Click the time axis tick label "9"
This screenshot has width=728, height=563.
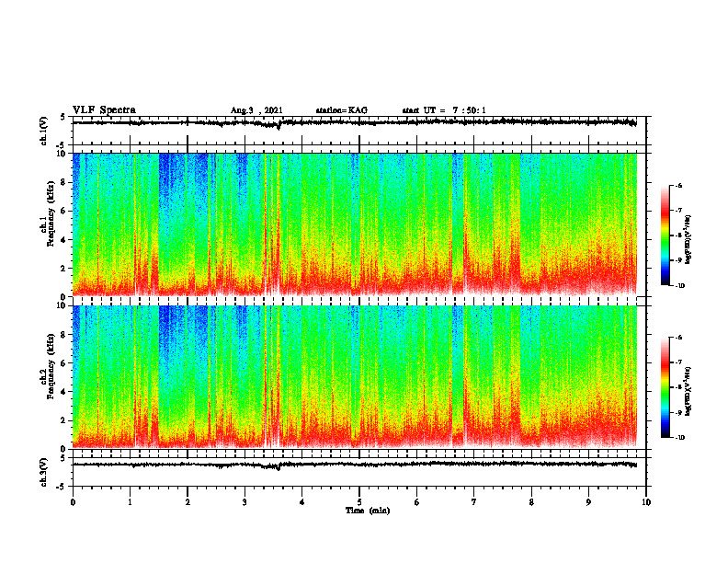point(588,502)
